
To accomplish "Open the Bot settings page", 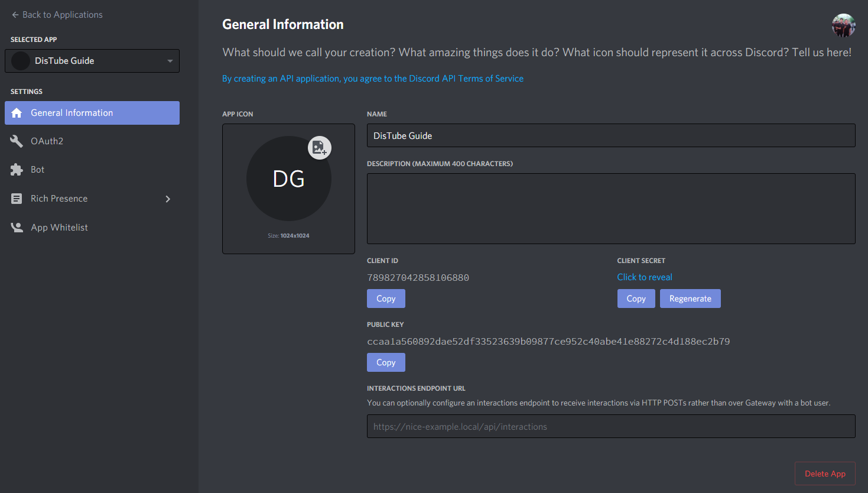I will (x=92, y=170).
